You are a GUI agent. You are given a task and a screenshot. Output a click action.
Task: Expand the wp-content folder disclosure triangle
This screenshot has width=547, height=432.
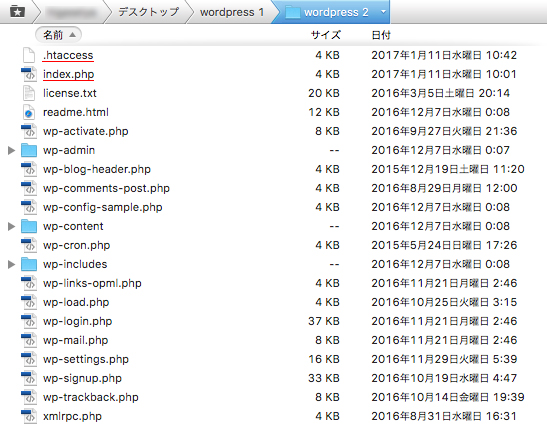click(x=12, y=226)
